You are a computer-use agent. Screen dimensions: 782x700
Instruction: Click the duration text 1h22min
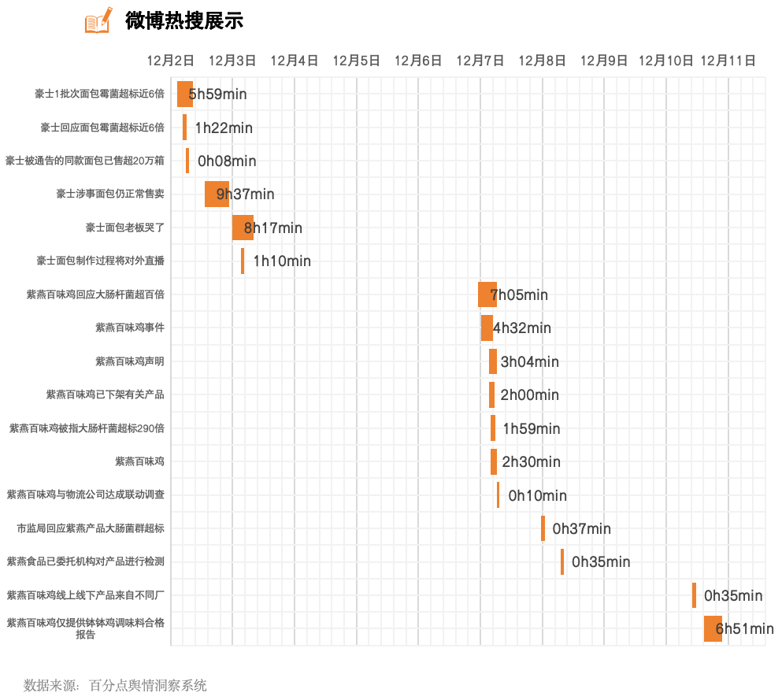224,128
